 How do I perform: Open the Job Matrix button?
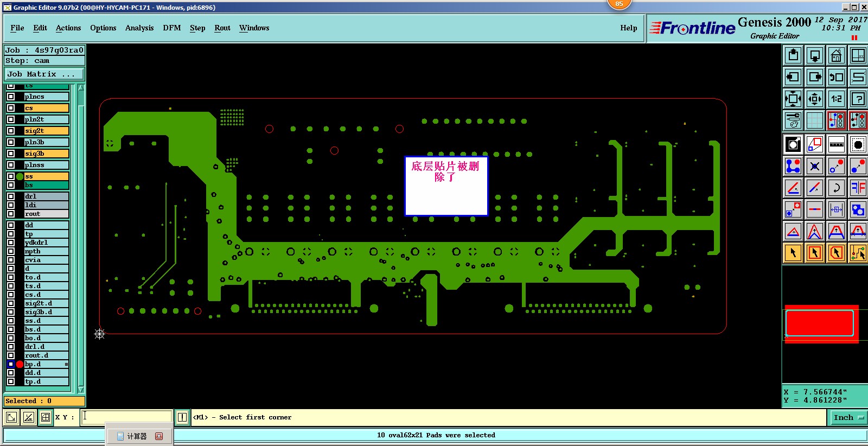45,74
